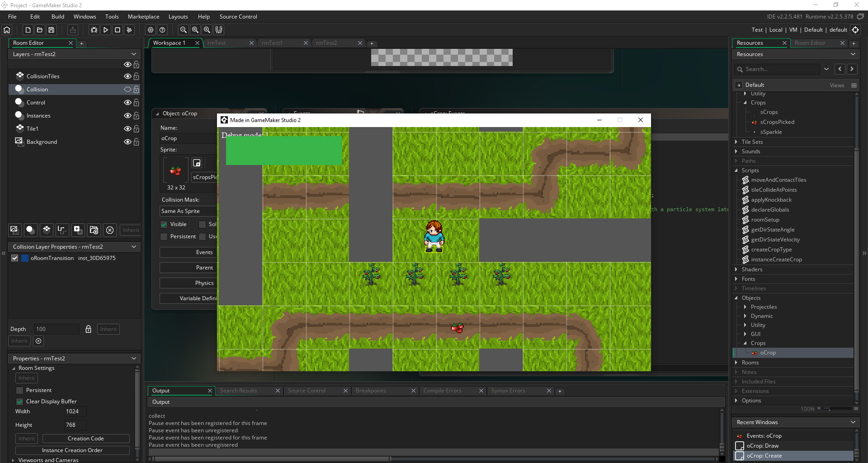Open the Layers - rmTest2 dropdown

pos(134,54)
